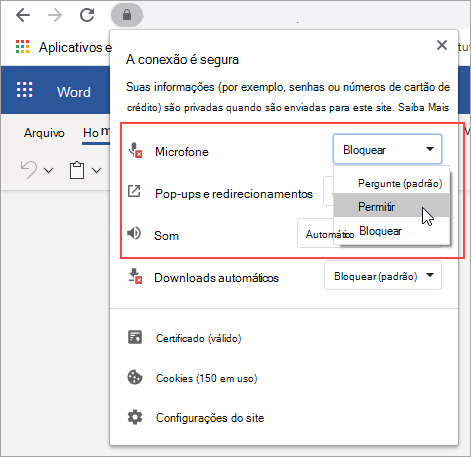Click the Undo icon in Word
Image resolution: width=471 pixels, height=457 pixels.
(29, 170)
